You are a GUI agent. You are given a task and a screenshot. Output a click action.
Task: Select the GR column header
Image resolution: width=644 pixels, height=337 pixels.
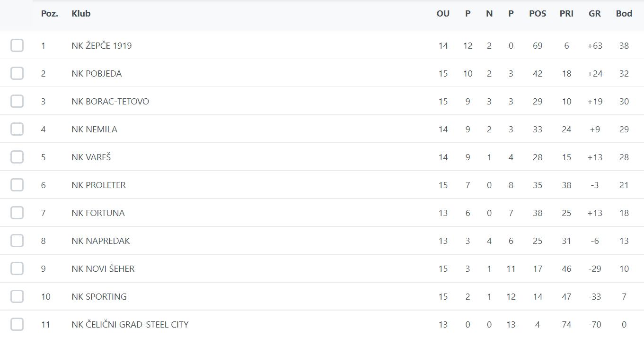(x=594, y=14)
